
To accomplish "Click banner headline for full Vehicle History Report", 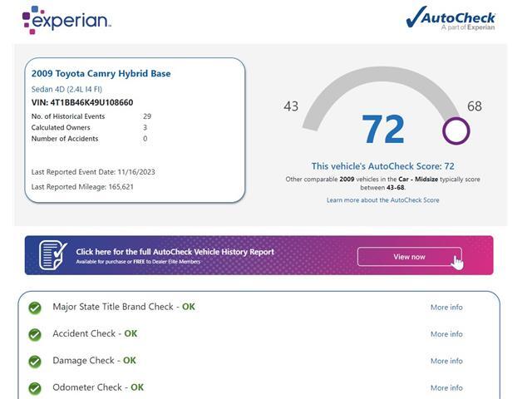I will click(x=175, y=252).
